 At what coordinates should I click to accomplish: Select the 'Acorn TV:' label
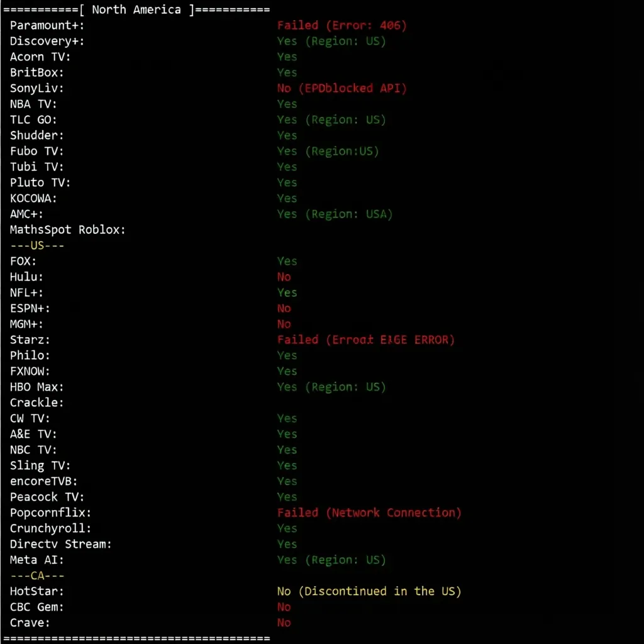pos(40,57)
